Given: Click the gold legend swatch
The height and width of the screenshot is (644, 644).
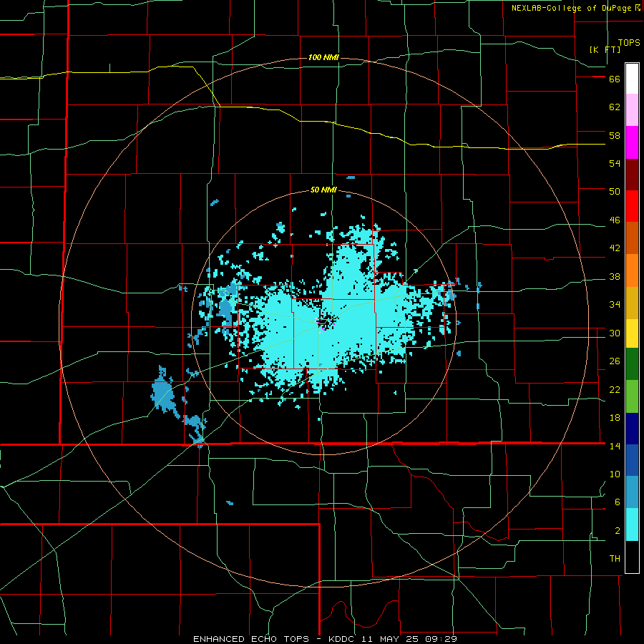Looking at the screenshot, I should [x=632, y=303].
